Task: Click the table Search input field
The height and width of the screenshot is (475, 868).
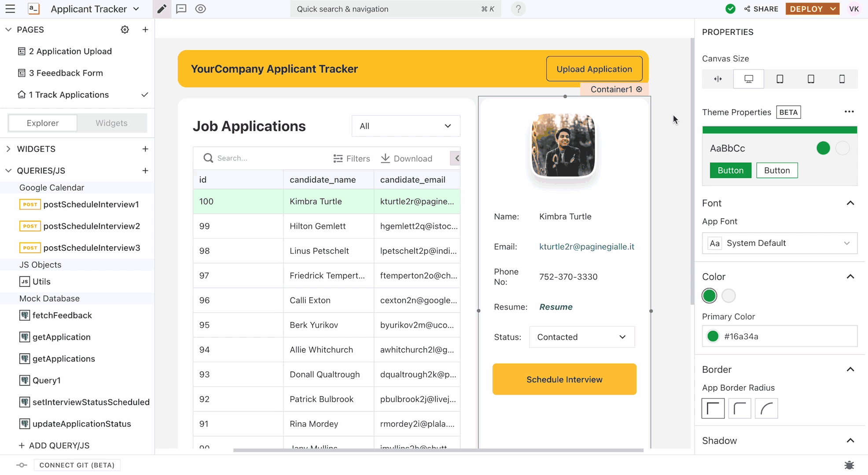Action: [264, 158]
